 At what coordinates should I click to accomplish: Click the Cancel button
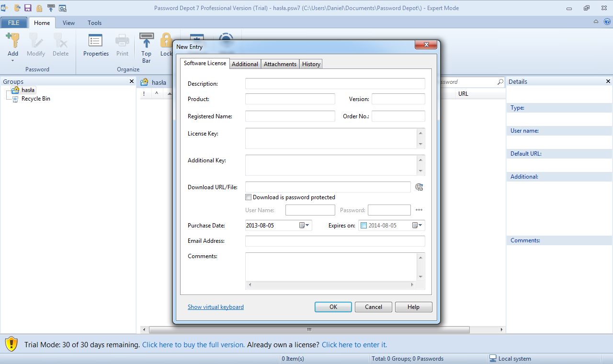coord(374,307)
